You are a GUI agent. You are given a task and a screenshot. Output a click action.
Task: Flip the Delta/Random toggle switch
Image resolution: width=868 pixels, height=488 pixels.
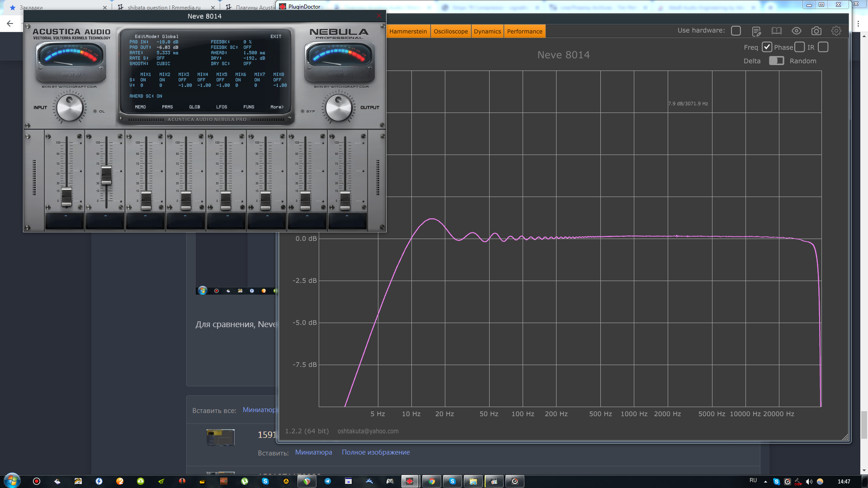tap(776, 61)
